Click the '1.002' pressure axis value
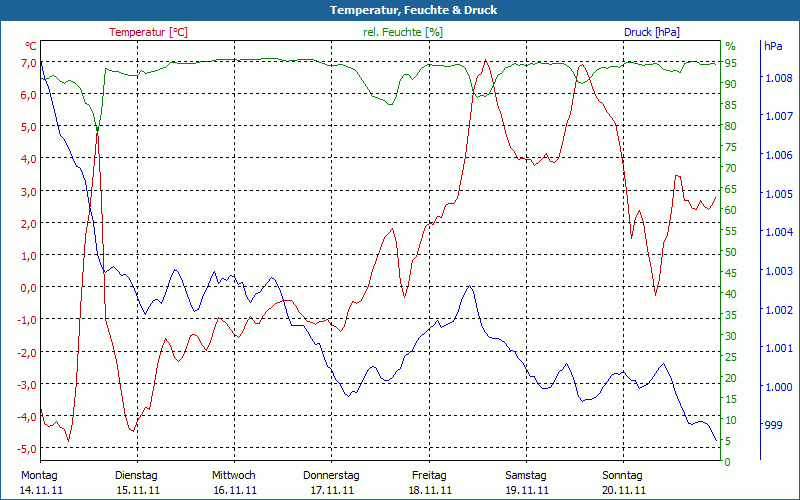800x500 pixels. coord(779,310)
